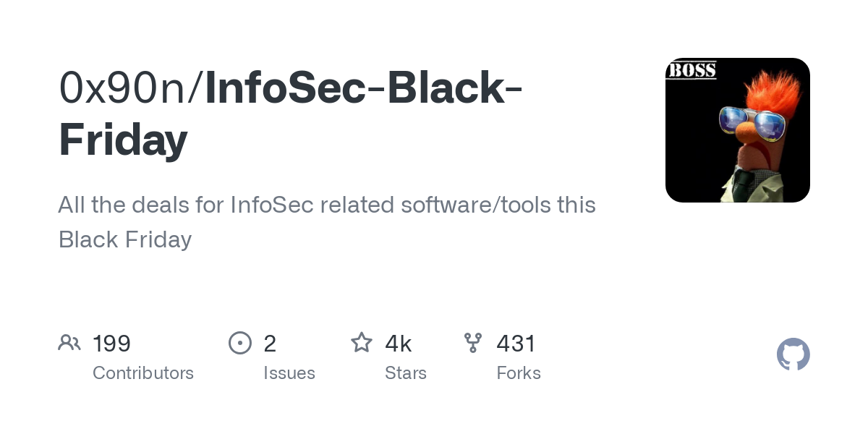Click the 199 contributors count
Viewport: 868px width, 434px height.
(x=111, y=344)
